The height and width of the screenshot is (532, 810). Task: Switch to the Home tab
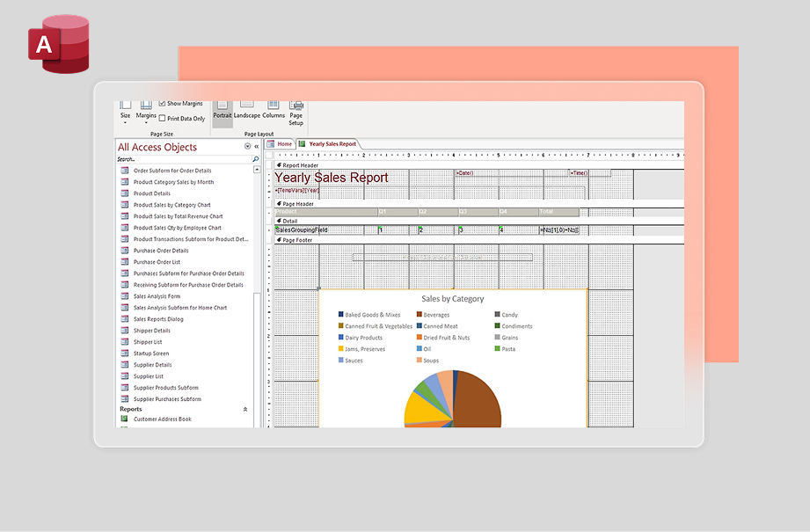(x=280, y=143)
